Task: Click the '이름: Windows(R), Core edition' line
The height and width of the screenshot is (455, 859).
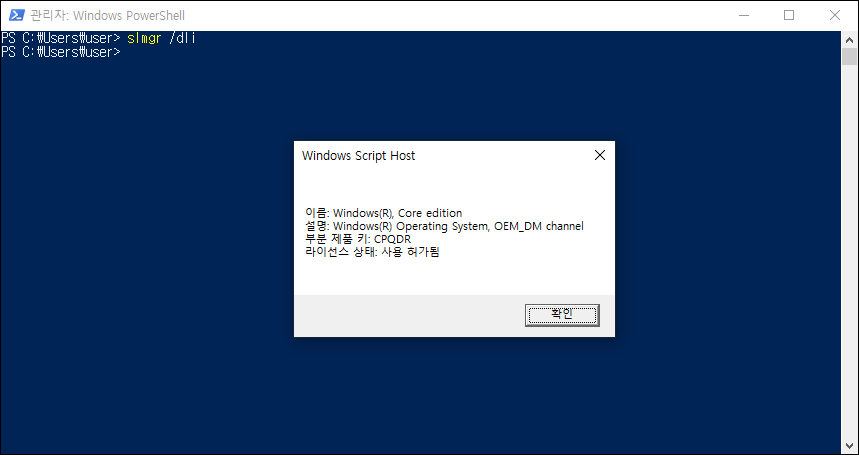Action: click(x=383, y=213)
